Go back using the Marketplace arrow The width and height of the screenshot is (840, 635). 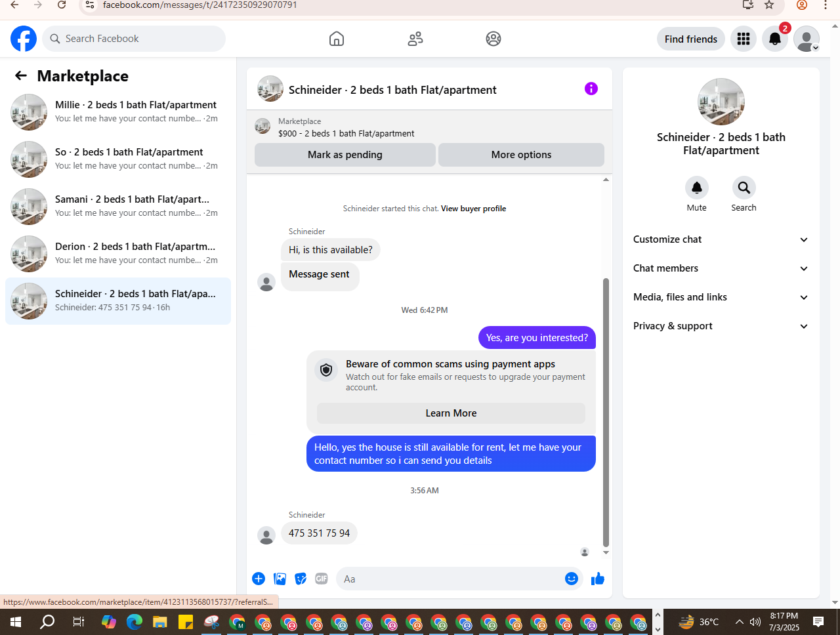(21, 75)
